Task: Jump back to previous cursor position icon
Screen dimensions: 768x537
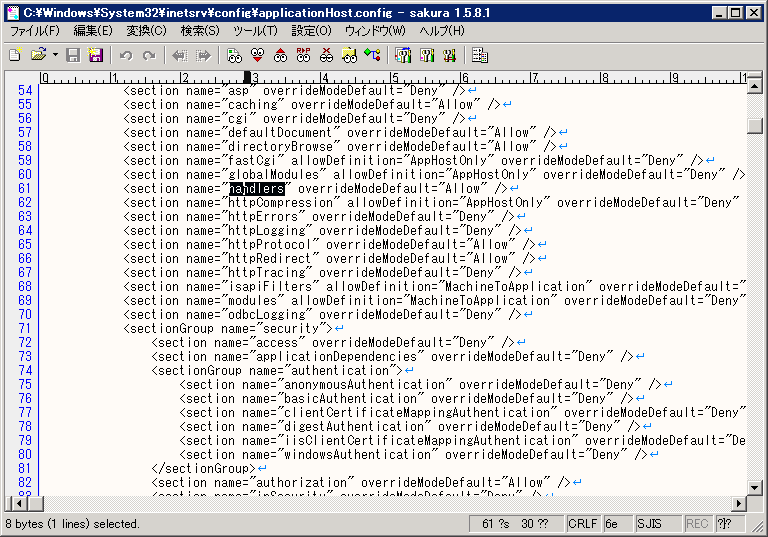Action: click(180, 55)
